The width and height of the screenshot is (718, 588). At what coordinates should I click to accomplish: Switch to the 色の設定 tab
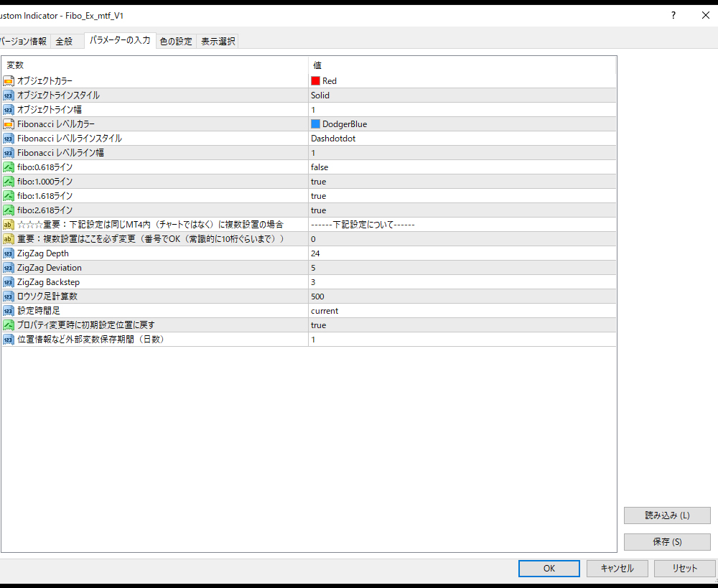(177, 41)
